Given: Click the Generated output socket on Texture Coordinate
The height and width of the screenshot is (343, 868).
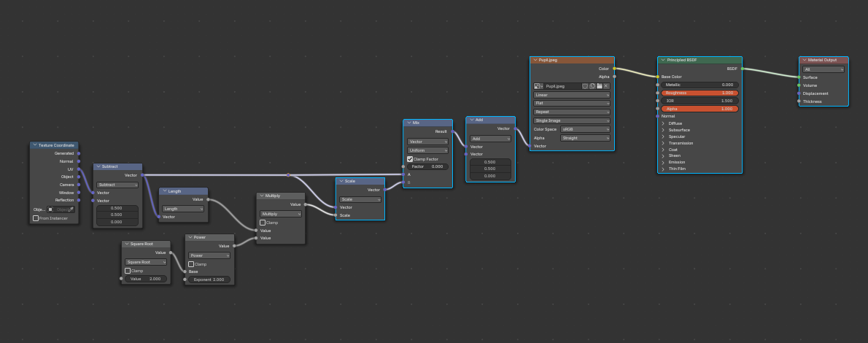Looking at the screenshot, I should point(78,153).
